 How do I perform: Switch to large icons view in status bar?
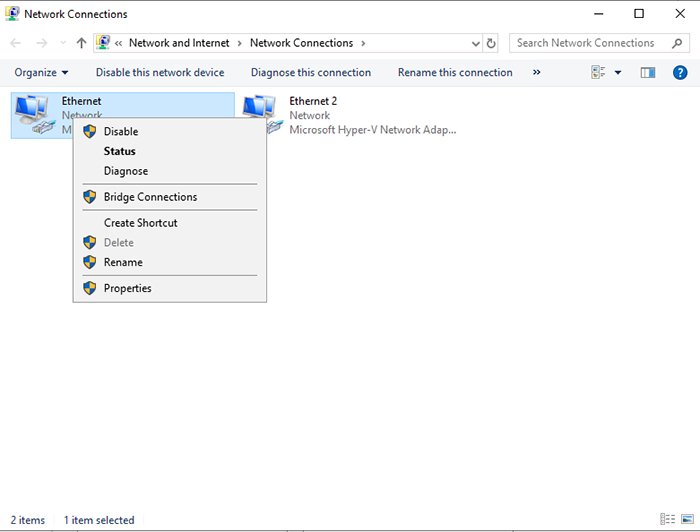[685, 520]
